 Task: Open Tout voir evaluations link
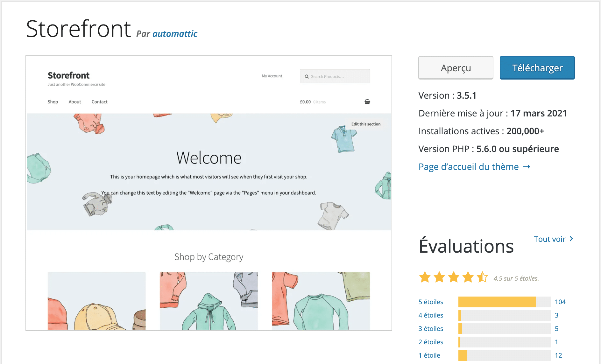coord(549,239)
